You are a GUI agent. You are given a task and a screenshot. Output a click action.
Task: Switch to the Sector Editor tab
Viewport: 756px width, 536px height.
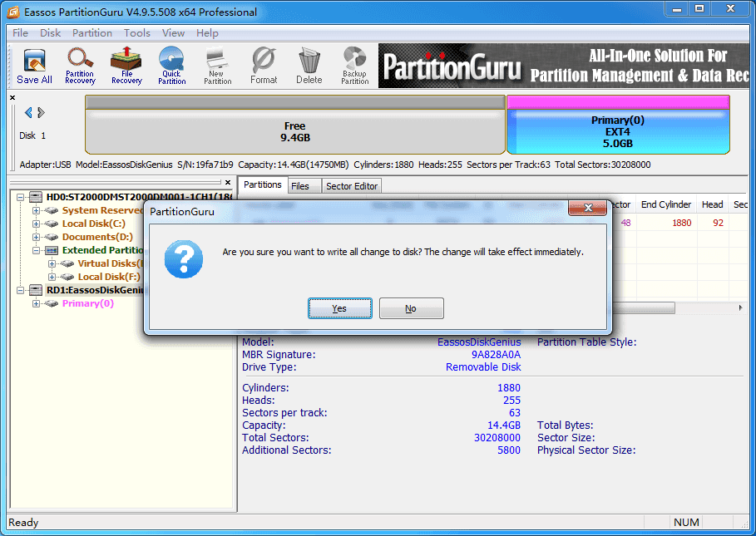pyautogui.click(x=351, y=185)
